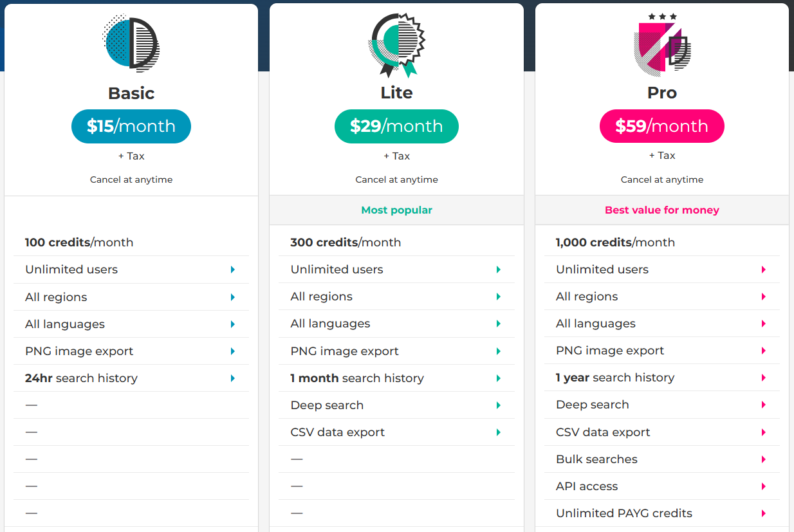Expand 1 year search history arrow

[764, 378]
